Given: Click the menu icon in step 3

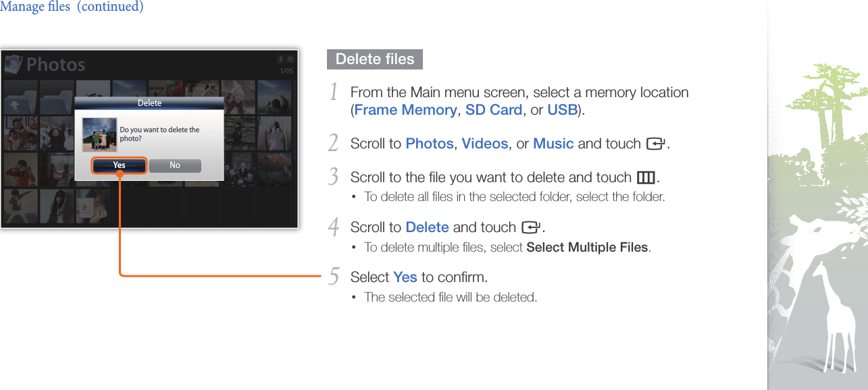Looking at the screenshot, I should (646, 177).
